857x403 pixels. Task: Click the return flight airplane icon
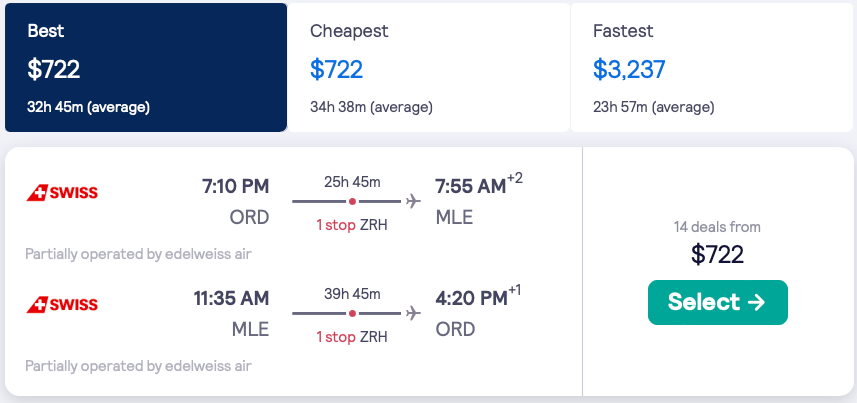pyautogui.click(x=413, y=313)
